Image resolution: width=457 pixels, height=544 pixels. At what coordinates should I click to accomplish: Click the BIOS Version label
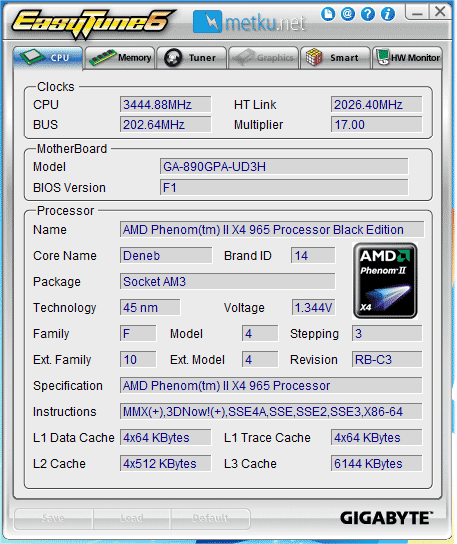[69, 188]
